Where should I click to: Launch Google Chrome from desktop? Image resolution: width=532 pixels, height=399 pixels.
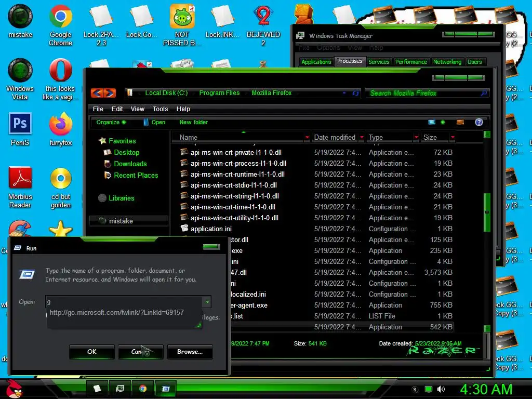(x=60, y=25)
